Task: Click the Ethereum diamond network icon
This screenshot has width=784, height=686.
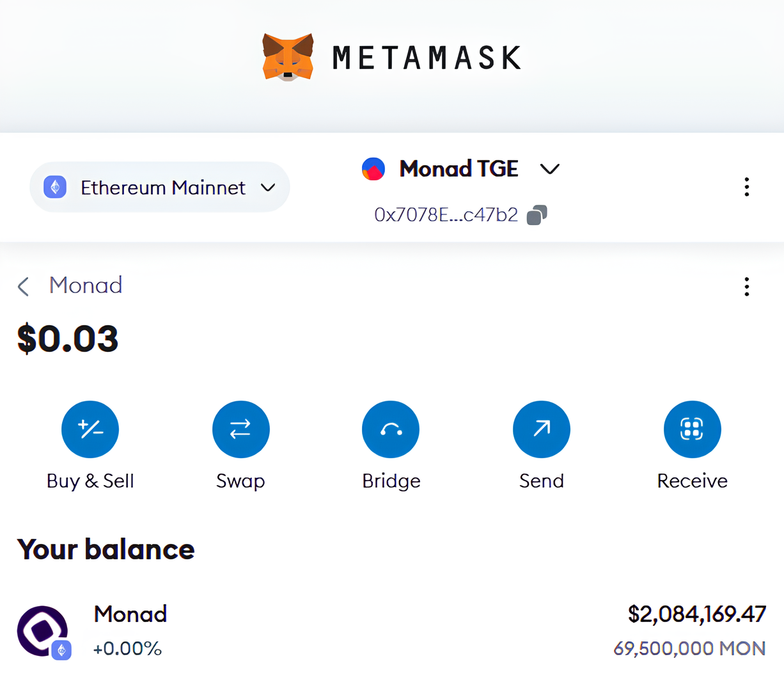Action: click(x=55, y=187)
